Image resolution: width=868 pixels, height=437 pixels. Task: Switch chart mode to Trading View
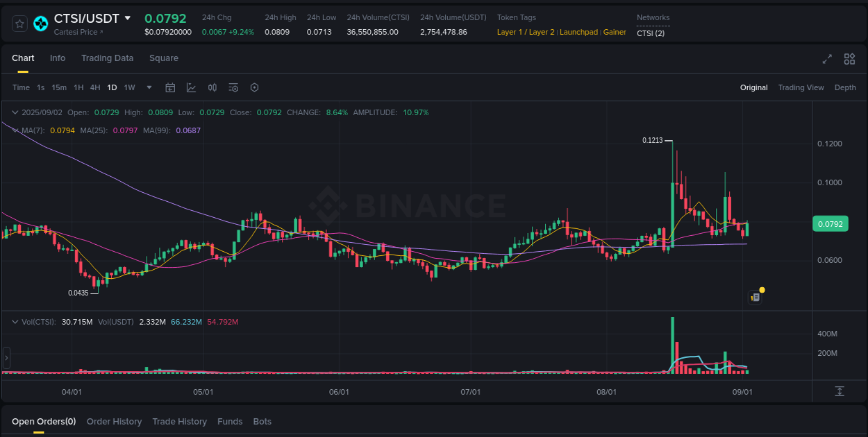tap(801, 87)
